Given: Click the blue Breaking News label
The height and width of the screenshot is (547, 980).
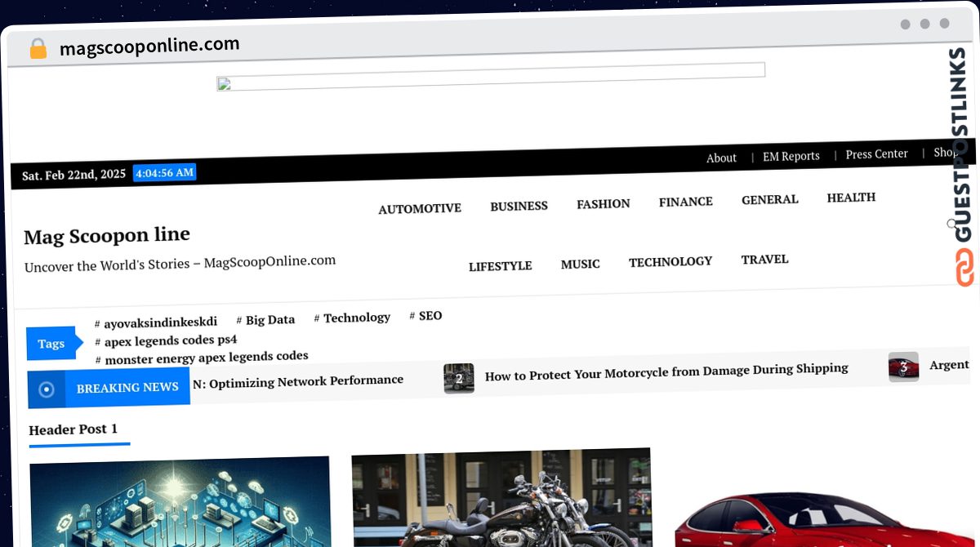Looking at the screenshot, I should [x=127, y=387].
